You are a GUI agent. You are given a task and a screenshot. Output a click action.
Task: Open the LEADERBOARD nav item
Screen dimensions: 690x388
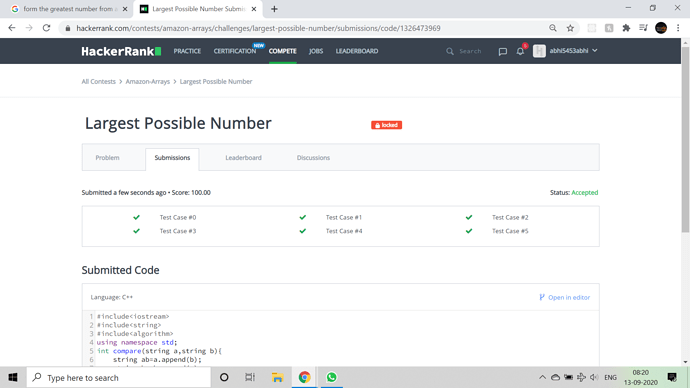click(357, 51)
